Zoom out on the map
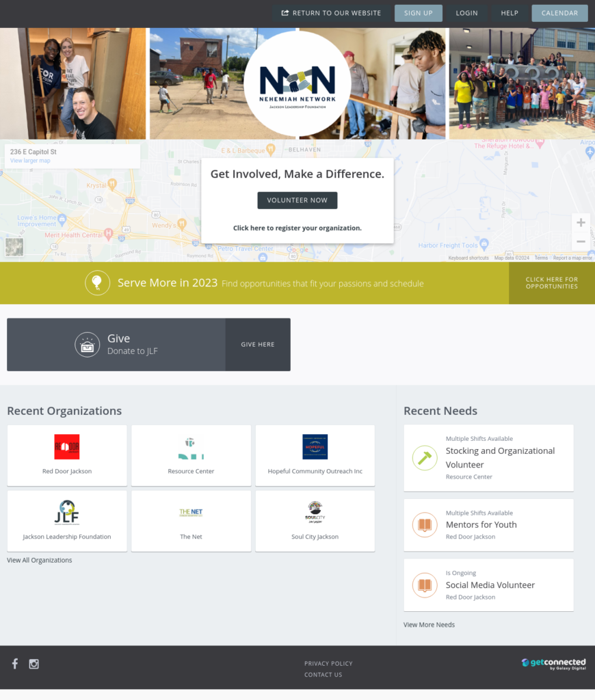This screenshot has width=595, height=700. pos(581,241)
